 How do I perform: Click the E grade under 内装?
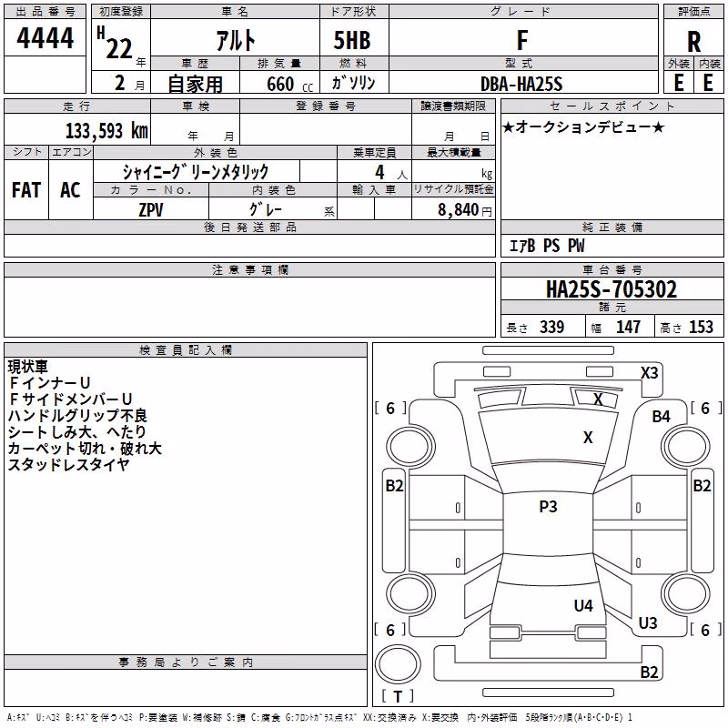pyautogui.click(x=708, y=83)
